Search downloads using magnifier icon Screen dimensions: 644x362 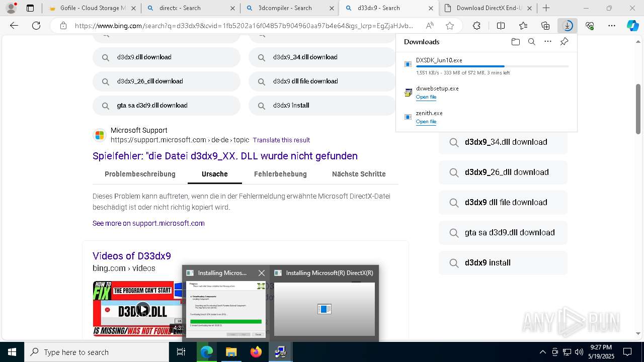531,42
